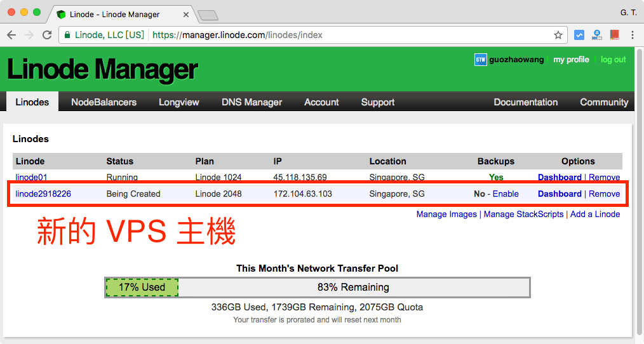Enable backups for linode2918226
Image resolution: width=644 pixels, height=344 pixels.
pyautogui.click(x=506, y=194)
